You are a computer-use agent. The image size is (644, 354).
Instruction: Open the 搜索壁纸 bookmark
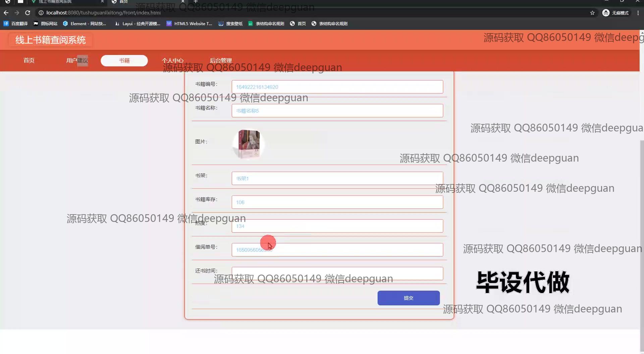coord(230,23)
